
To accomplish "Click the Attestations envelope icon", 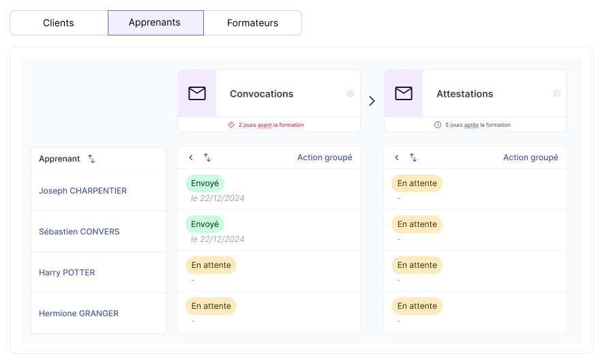I will click(404, 93).
